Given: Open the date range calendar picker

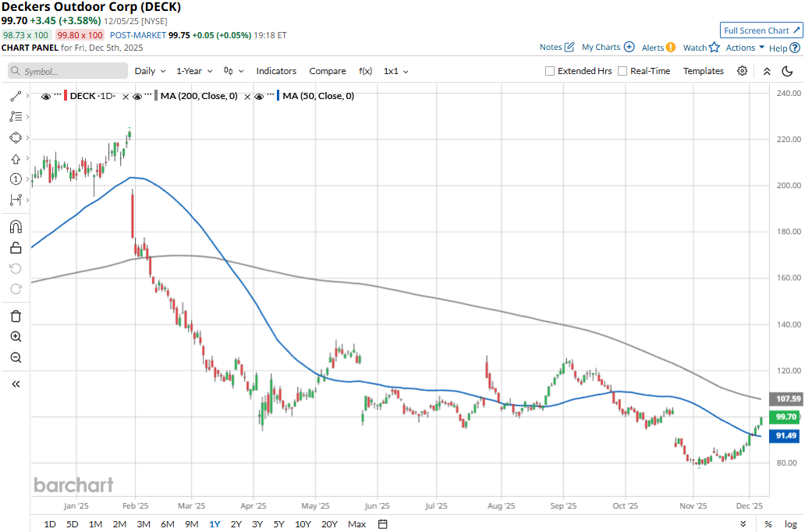Looking at the screenshot, I should (x=382, y=523).
